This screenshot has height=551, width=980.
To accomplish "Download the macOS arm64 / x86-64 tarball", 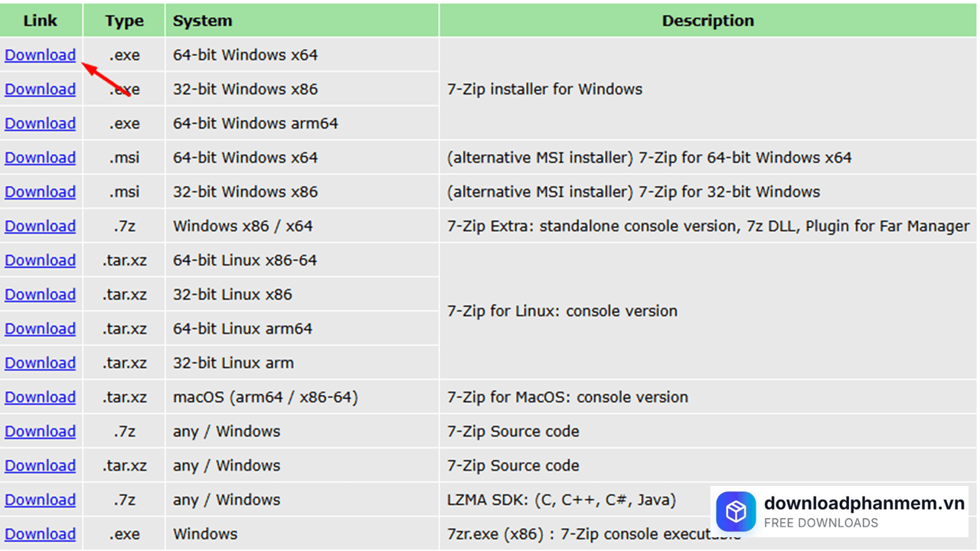I will tap(40, 397).
